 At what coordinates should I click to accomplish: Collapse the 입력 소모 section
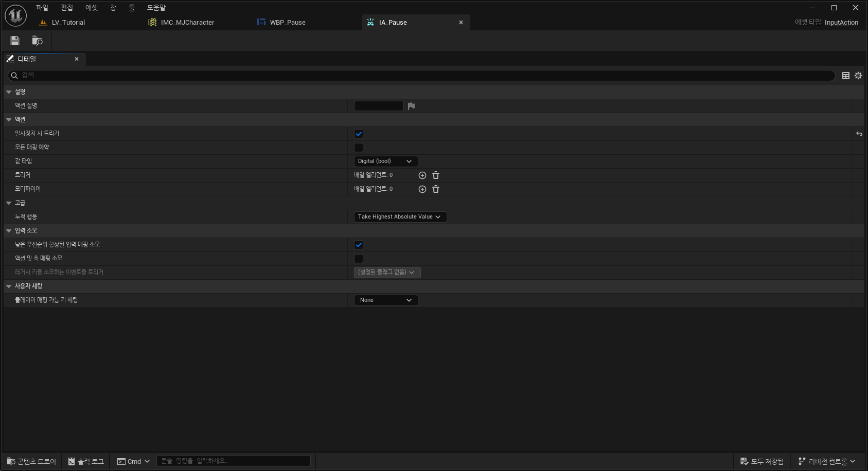click(9, 231)
